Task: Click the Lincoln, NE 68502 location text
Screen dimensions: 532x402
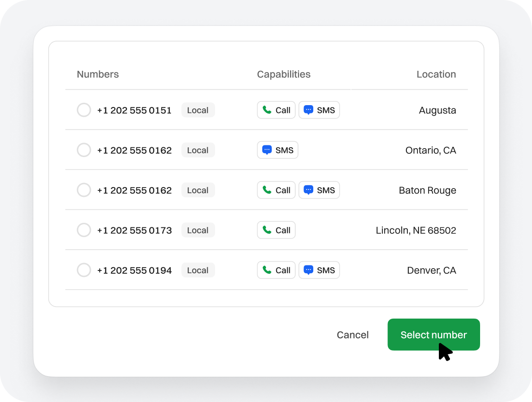Action: (x=416, y=230)
